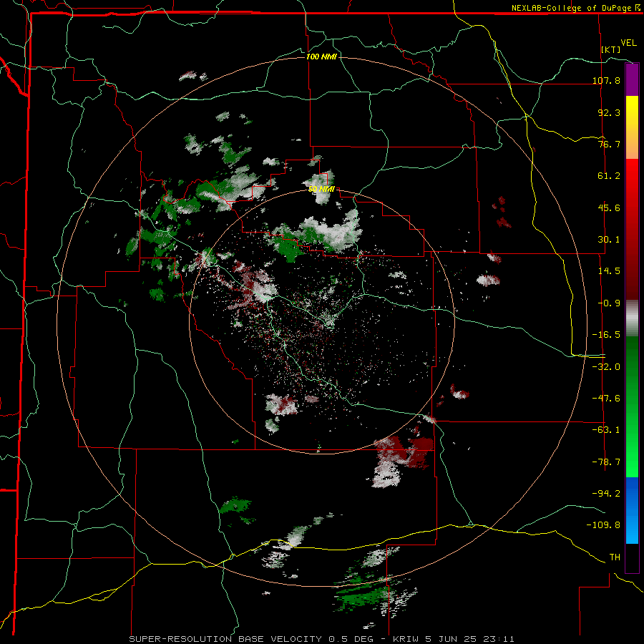Click the 5 JUN 25 date text

449,639
